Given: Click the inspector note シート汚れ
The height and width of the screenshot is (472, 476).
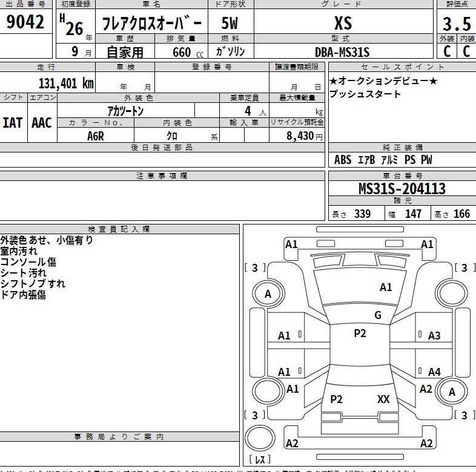Looking at the screenshot, I should click(24, 273).
